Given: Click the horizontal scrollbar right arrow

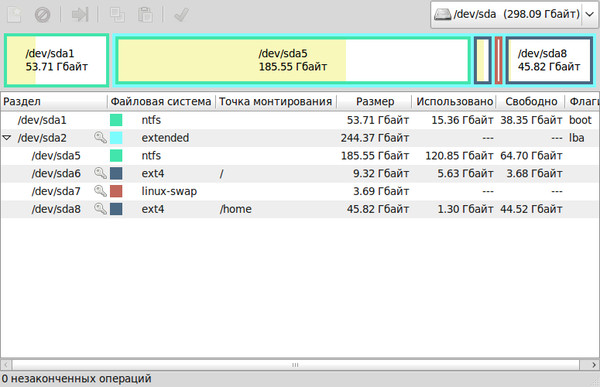Looking at the screenshot, I should (x=593, y=365).
